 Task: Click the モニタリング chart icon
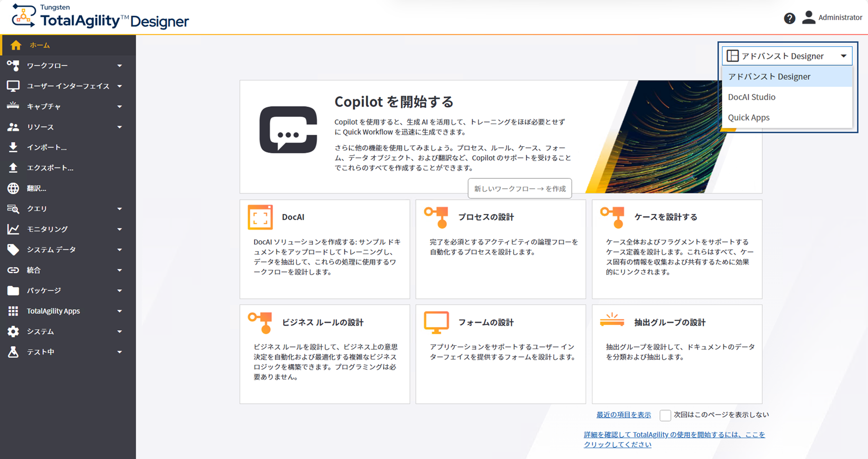pos(13,229)
